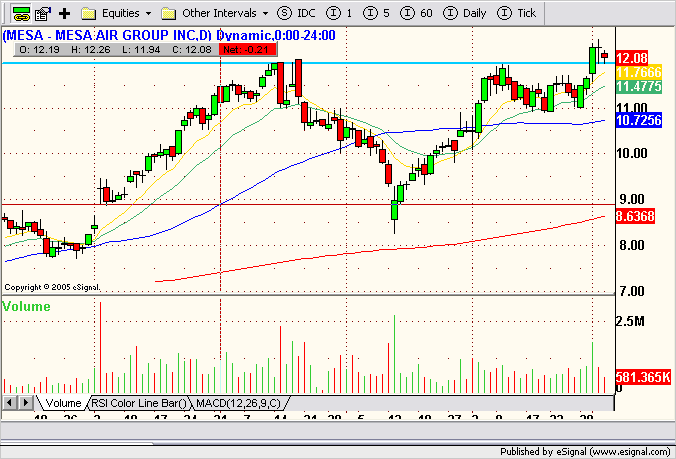Switch to the 5-minute interval
The width and height of the screenshot is (676, 459).
click(376, 13)
